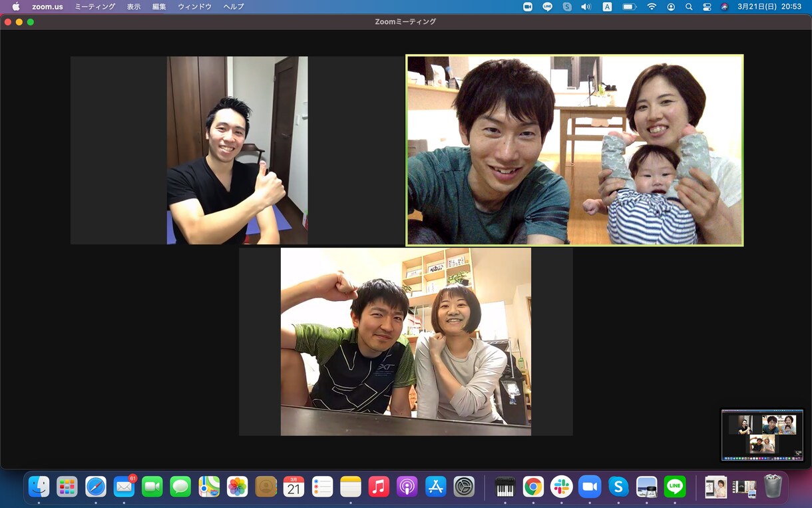This screenshot has width=812, height=508.
Task: Click the screenshot preview thumbnail
Action: click(x=762, y=435)
